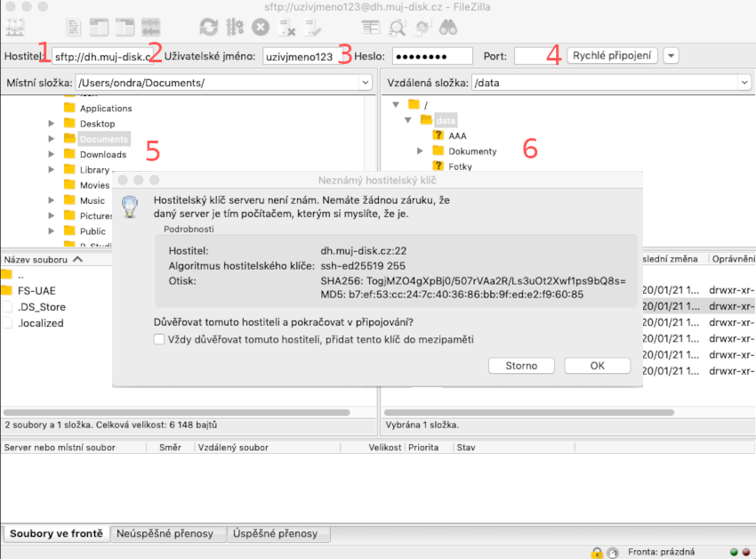Image resolution: width=756 pixels, height=559 pixels.
Task: Enable 'Vždy důvěřovat tomuto hostiteli' checkbox
Action: (159, 339)
